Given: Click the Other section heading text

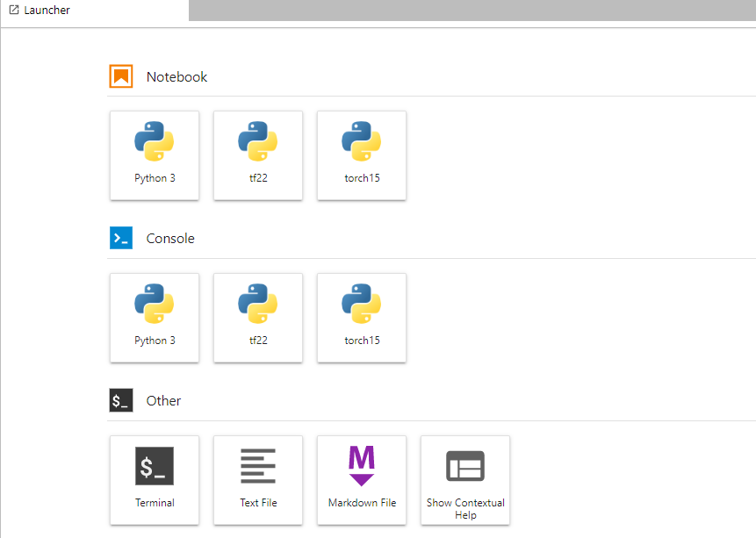Looking at the screenshot, I should click(x=163, y=400).
